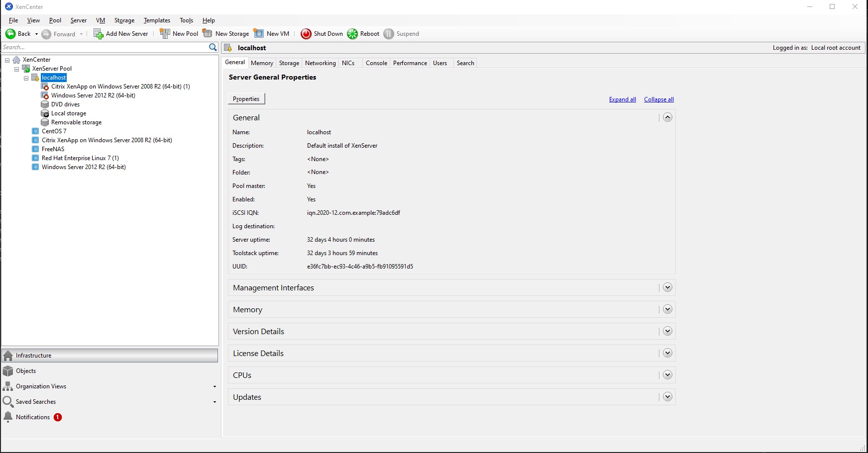
Task: Click the red Shut Down icon
Action: (306, 33)
